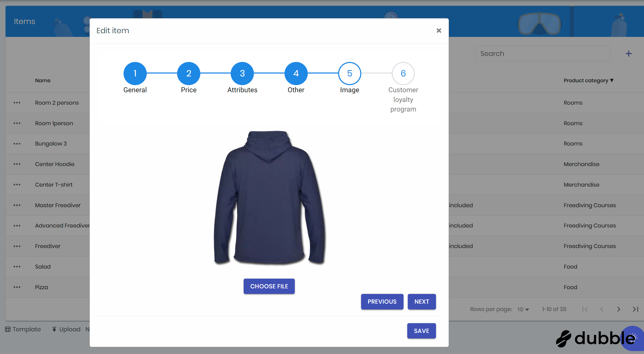Image resolution: width=644 pixels, height=354 pixels.
Task: Add new item with plus icon
Action: tap(628, 54)
